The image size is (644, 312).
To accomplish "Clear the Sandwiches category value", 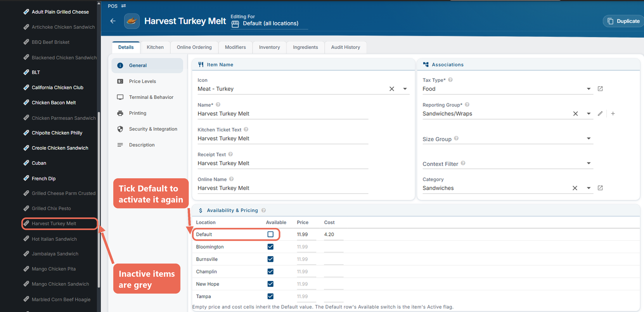I will (575, 188).
